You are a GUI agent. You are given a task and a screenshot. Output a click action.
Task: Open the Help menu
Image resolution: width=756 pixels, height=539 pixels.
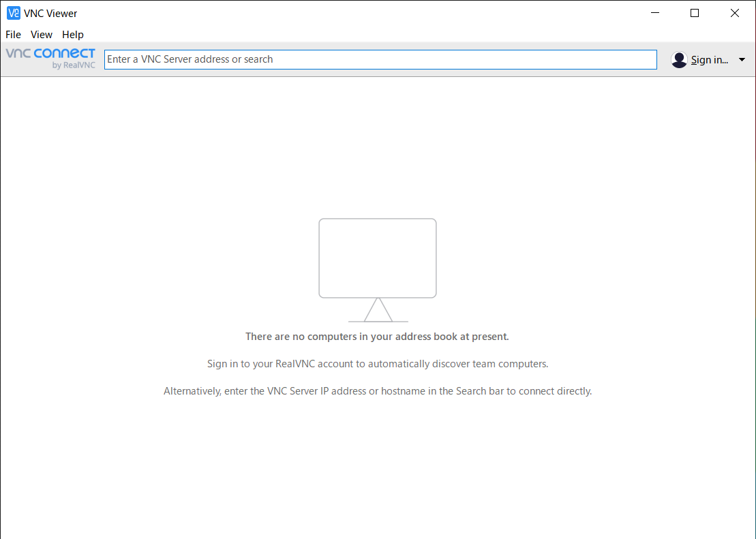point(73,35)
